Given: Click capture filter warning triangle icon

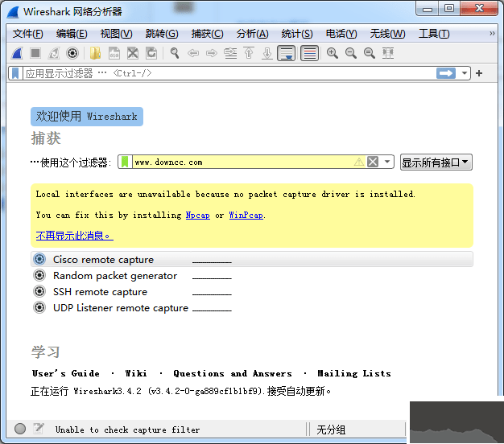Looking at the screenshot, I should (x=359, y=162).
